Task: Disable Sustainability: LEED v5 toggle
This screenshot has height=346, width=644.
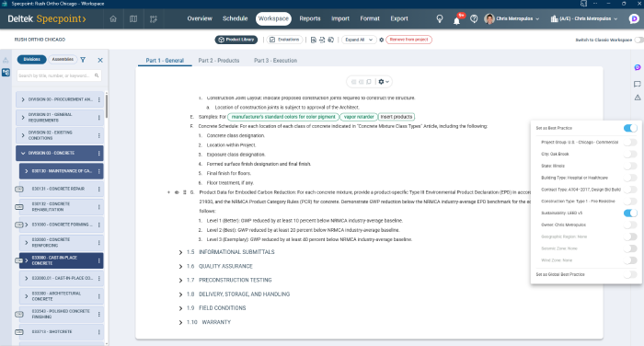Action: tap(630, 213)
